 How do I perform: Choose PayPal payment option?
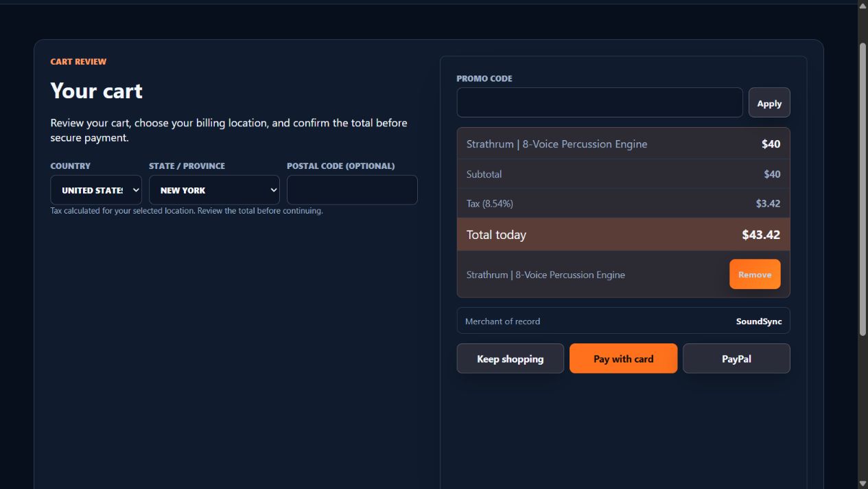(736, 359)
